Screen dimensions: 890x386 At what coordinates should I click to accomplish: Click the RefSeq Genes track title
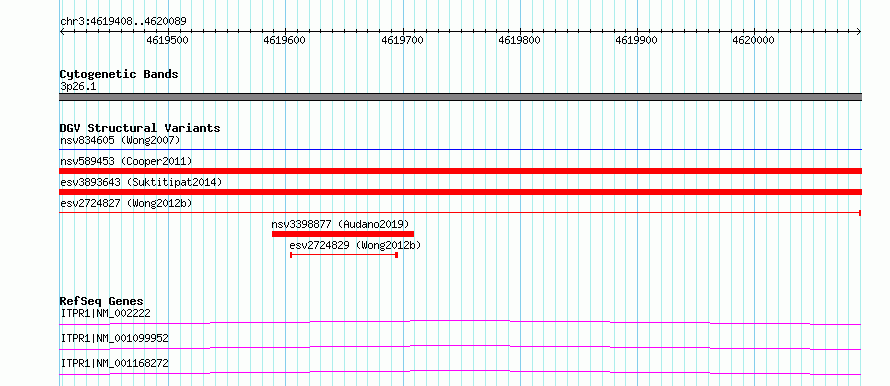(x=102, y=301)
